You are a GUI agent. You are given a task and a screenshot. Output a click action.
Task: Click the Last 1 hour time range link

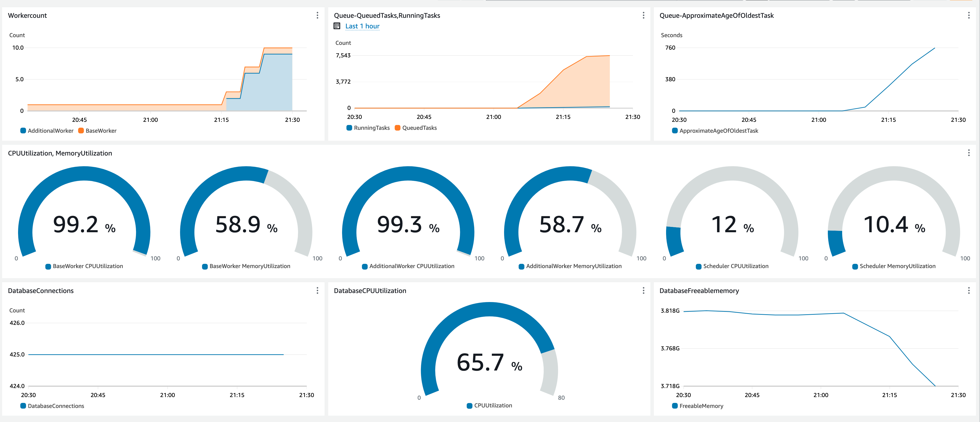pyautogui.click(x=362, y=26)
